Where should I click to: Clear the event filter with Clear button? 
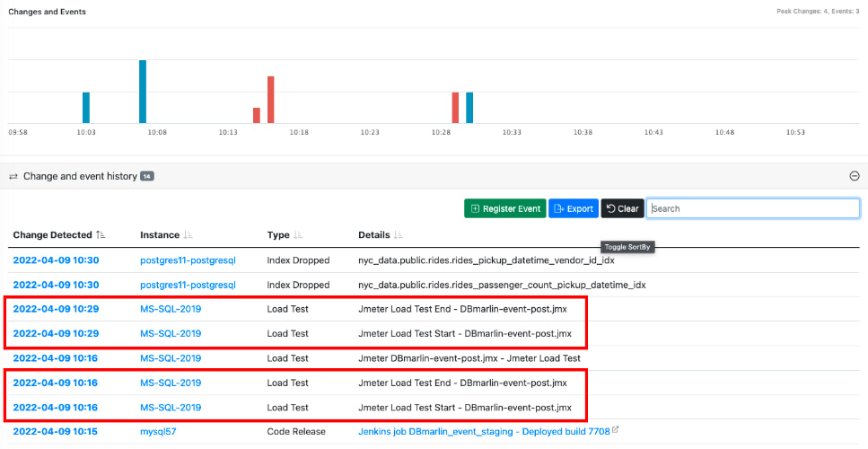click(622, 208)
